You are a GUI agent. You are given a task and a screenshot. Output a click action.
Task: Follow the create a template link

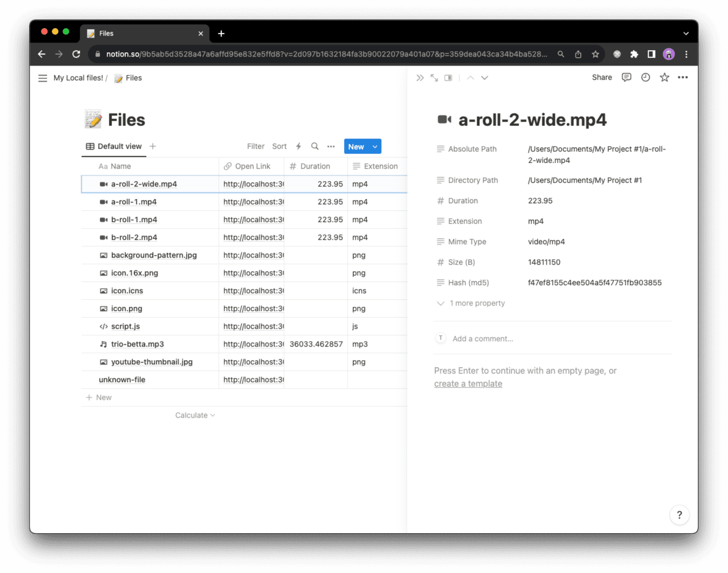click(468, 384)
